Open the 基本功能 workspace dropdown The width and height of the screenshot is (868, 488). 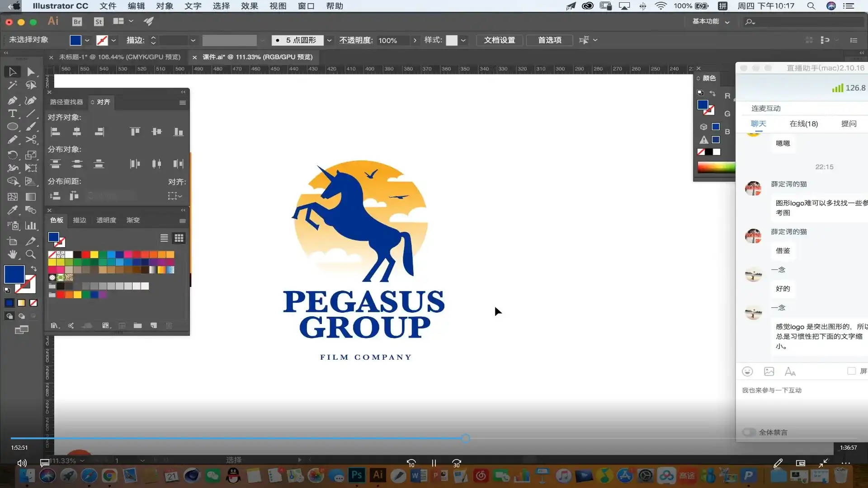[x=711, y=21]
